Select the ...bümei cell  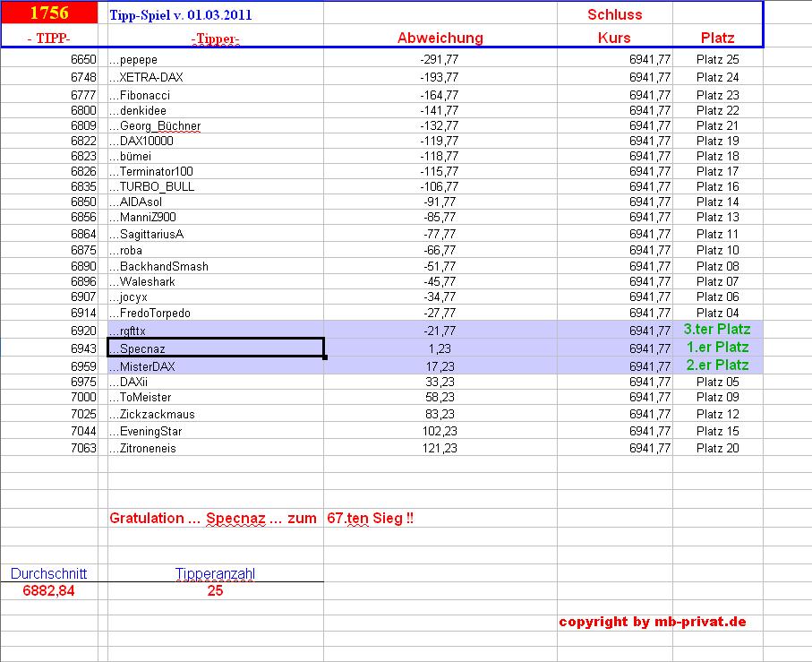(216, 156)
